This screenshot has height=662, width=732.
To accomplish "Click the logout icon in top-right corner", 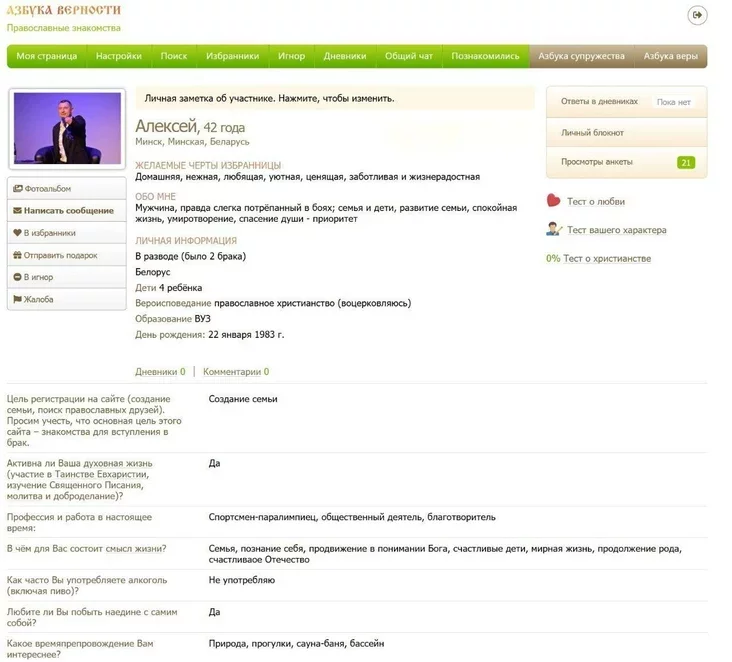I will pyautogui.click(x=697, y=15).
